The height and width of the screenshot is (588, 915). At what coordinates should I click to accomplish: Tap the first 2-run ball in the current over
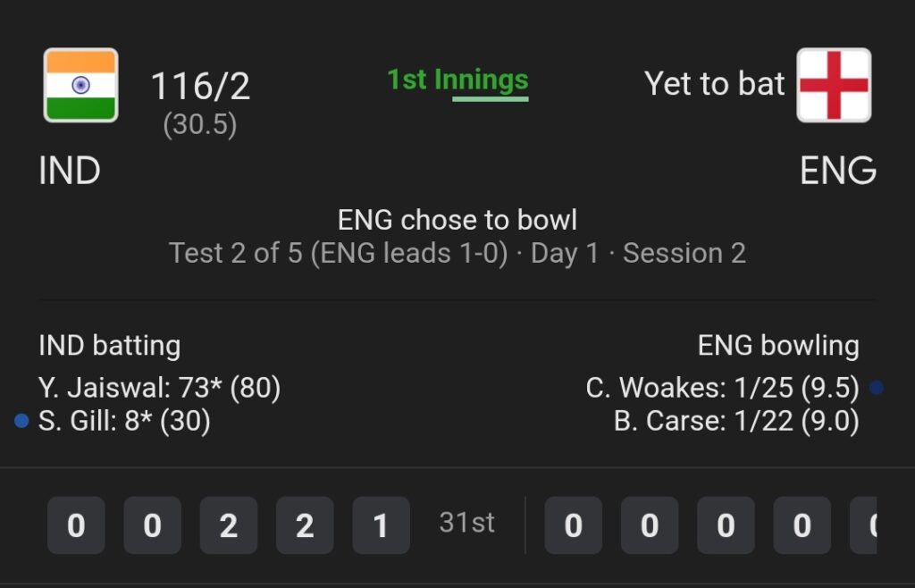(x=229, y=525)
